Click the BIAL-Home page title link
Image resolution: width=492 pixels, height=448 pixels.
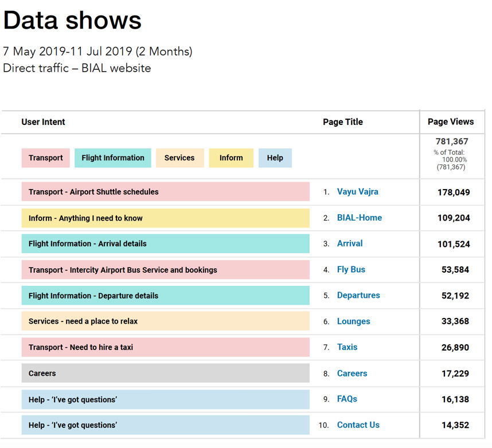click(359, 218)
